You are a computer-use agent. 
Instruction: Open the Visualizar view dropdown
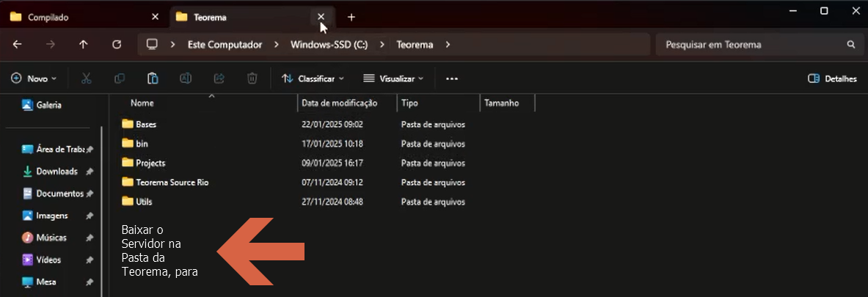[x=393, y=78]
